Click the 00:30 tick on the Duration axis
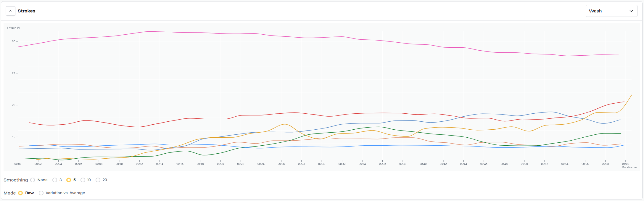 (x=322, y=164)
